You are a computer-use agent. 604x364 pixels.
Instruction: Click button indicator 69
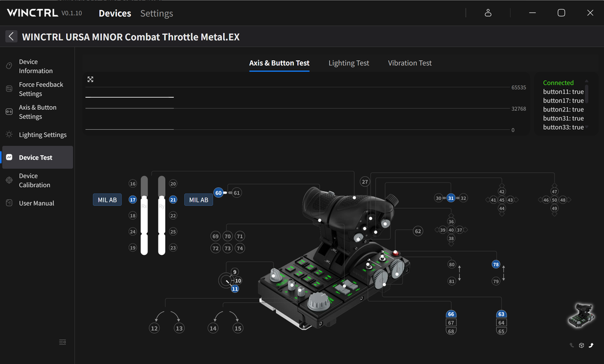click(x=216, y=236)
